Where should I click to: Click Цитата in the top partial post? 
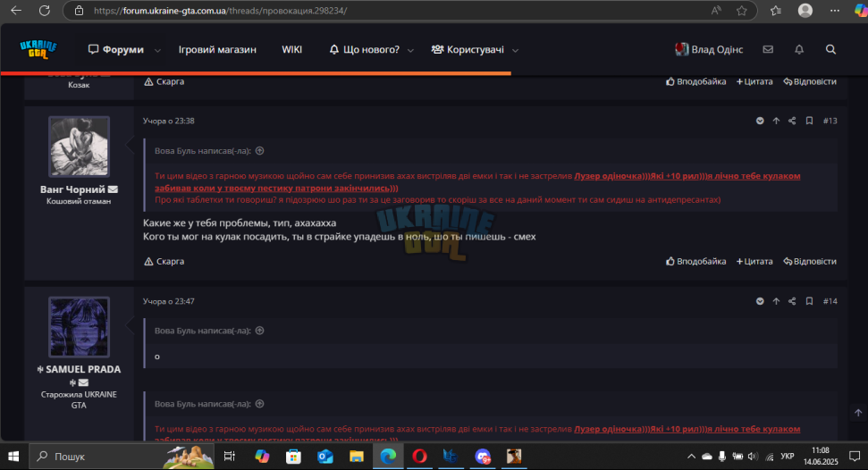[x=754, y=81]
